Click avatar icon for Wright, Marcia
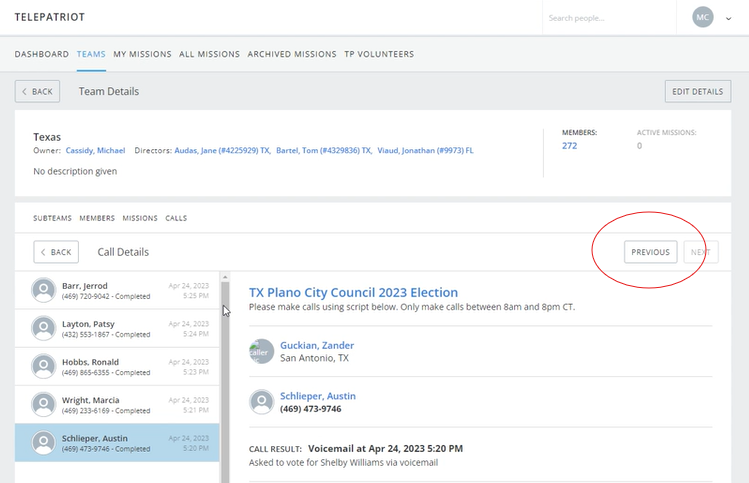Screen dimensions: 749x483 43,404
